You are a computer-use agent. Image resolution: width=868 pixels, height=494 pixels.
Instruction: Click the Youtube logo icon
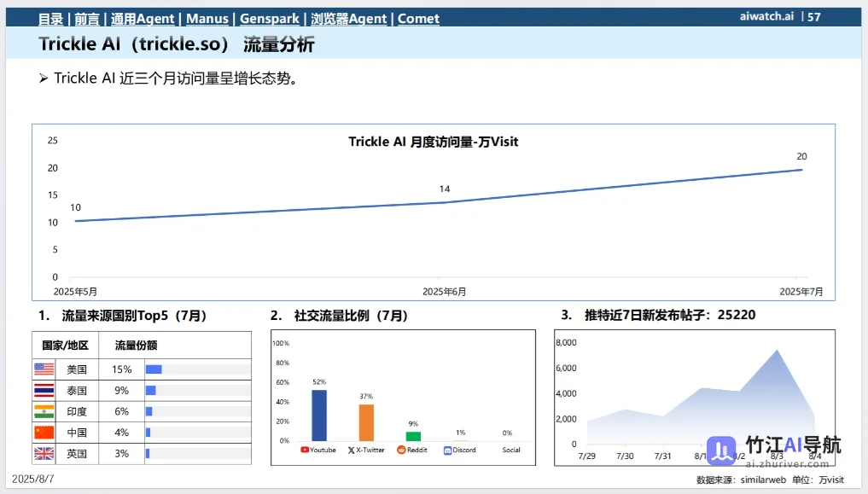pyautogui.click(x=305, y=450)
